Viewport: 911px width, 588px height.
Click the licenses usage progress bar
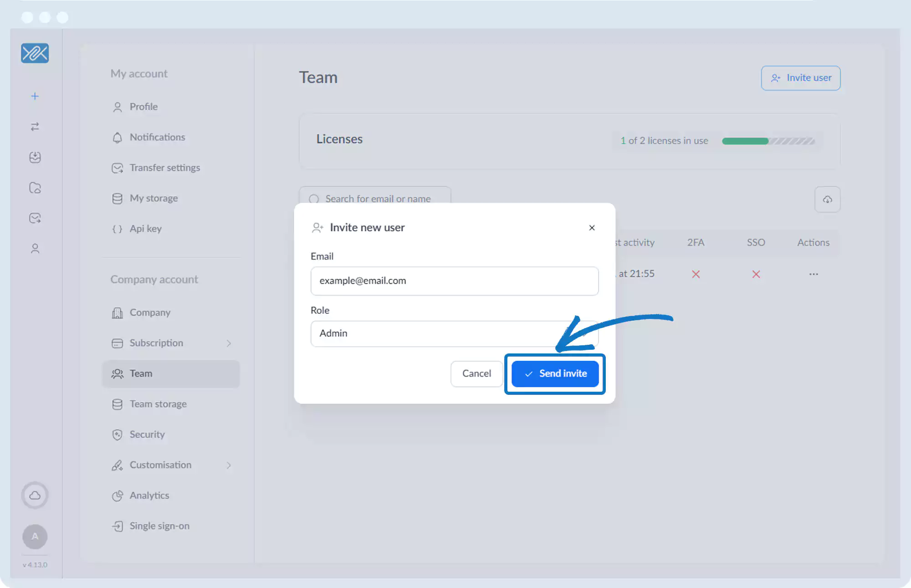click(x=768, y=141)
